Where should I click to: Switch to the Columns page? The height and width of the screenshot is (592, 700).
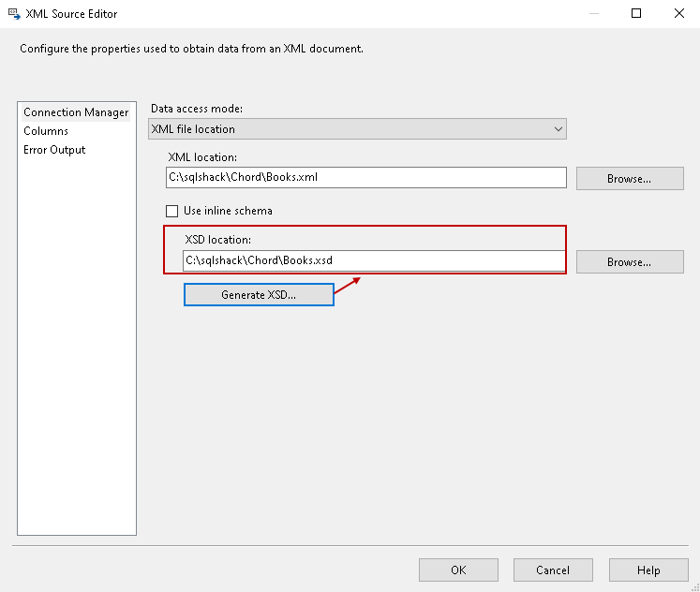tap(46, 131)
